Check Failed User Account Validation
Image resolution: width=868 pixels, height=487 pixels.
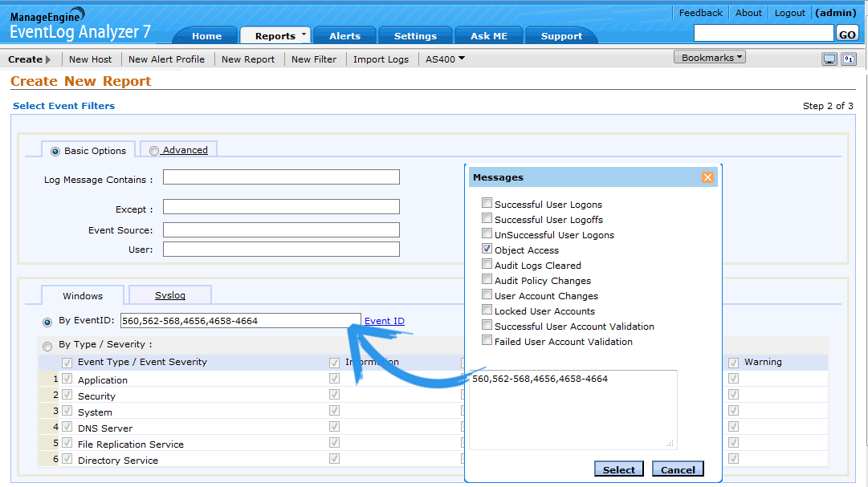coord(487,340)
